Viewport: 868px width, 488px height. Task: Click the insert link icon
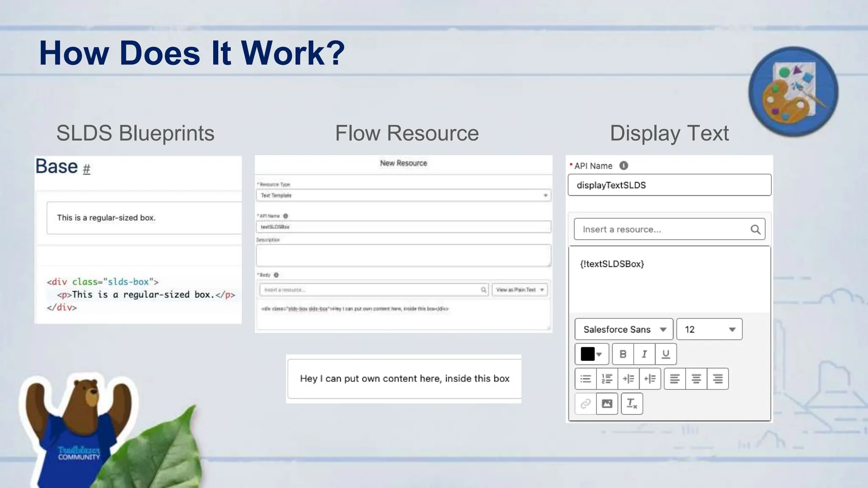(586, 404)
